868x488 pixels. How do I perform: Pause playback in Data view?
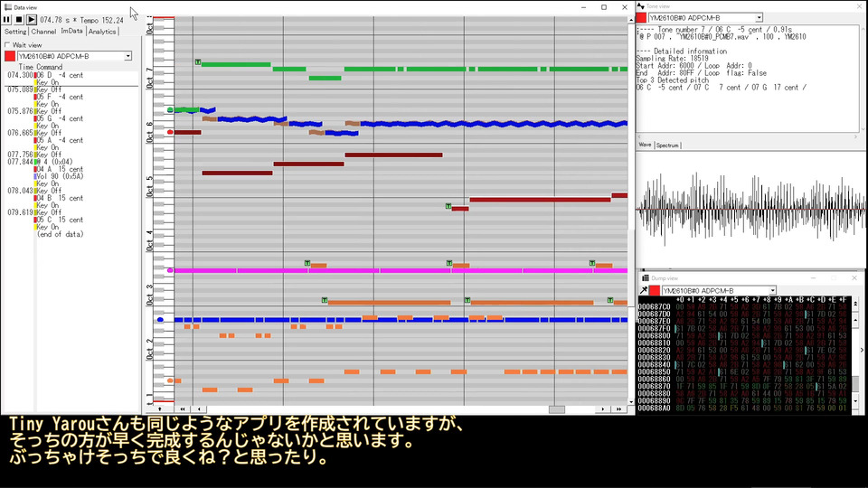(x=6, y=19)
